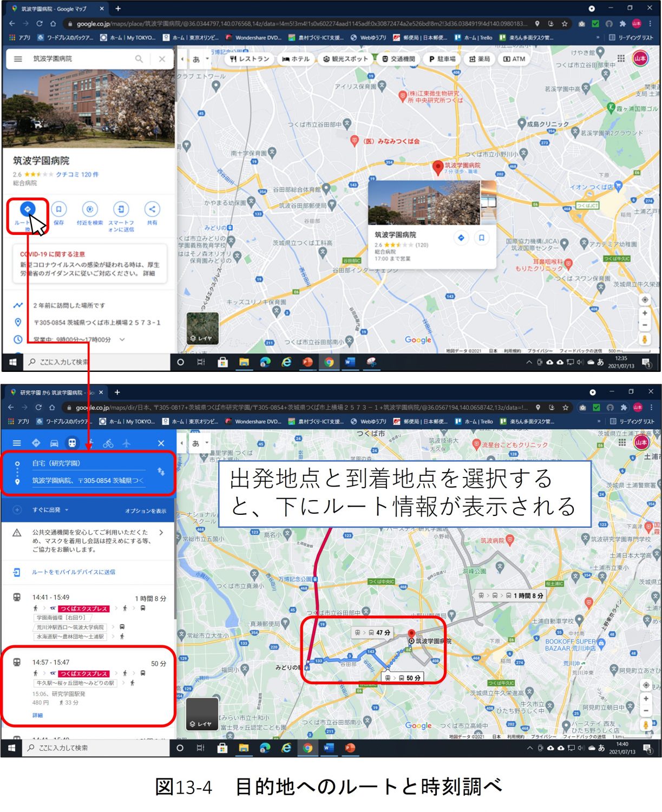Select the car travel mode
Viewport: 662px width, 812px height.
click(x=54, y=443)
